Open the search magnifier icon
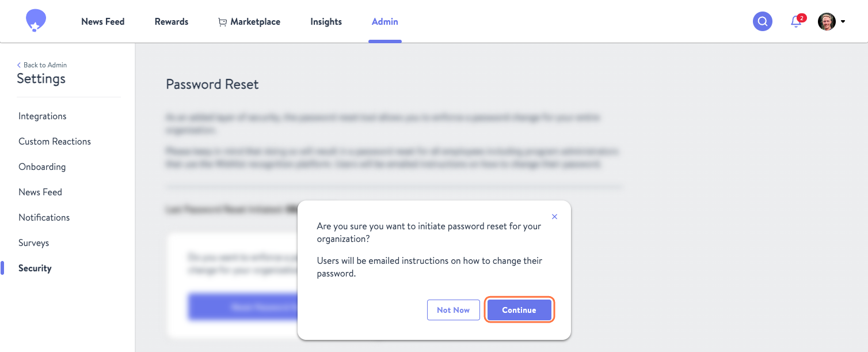Screen dimensions: 868x352 point(763,21)
